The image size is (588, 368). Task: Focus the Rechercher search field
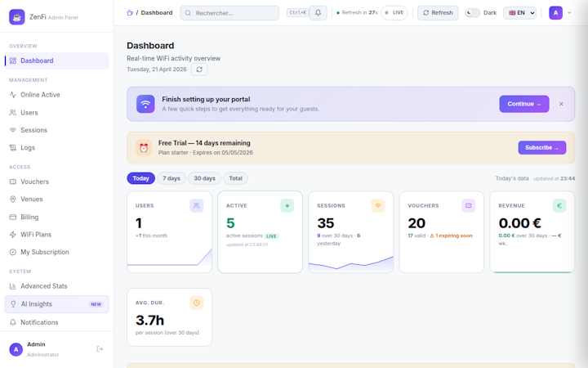[x=229, y=13]
